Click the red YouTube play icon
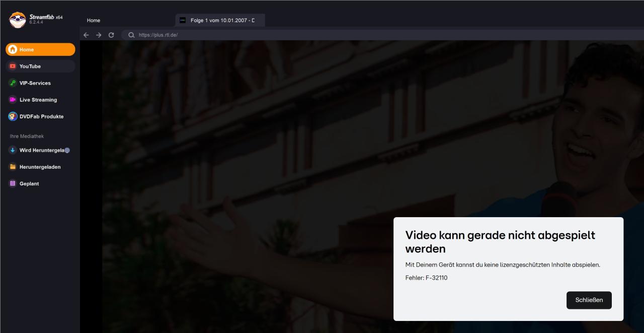Viewport: 644px width, 333px height. [x=13, y=66]
